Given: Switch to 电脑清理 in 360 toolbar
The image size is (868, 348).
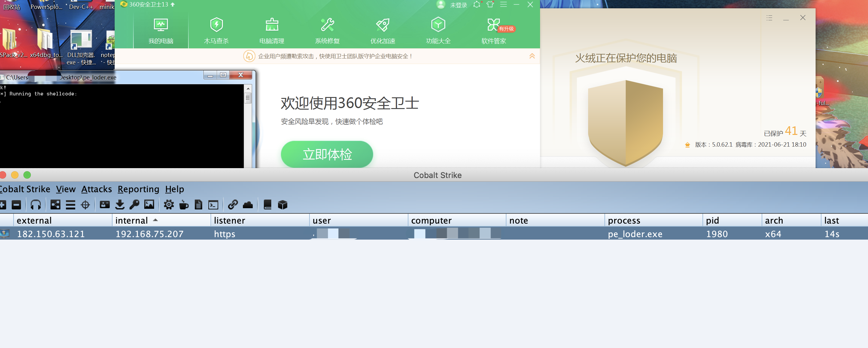Looking at the screenshot, I should pyautogui.click(x=271, y=30).
